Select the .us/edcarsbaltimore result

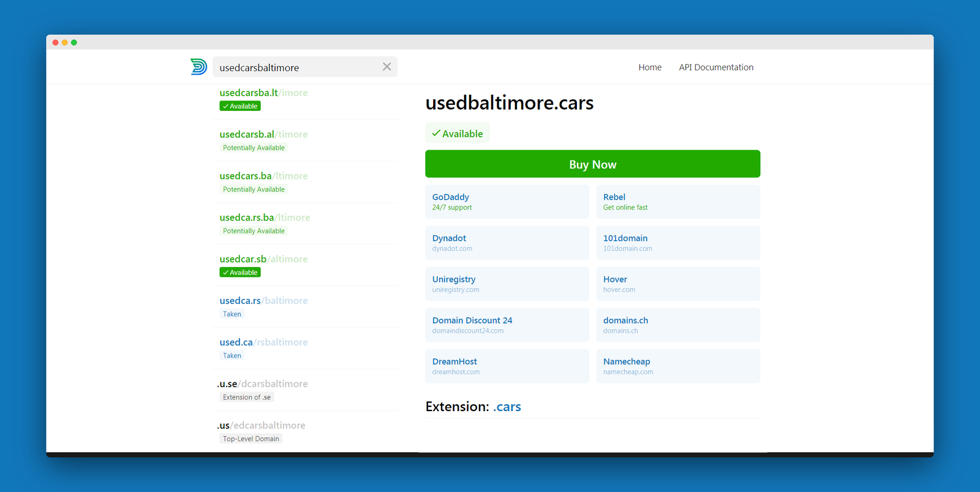(x=306, y=433)
